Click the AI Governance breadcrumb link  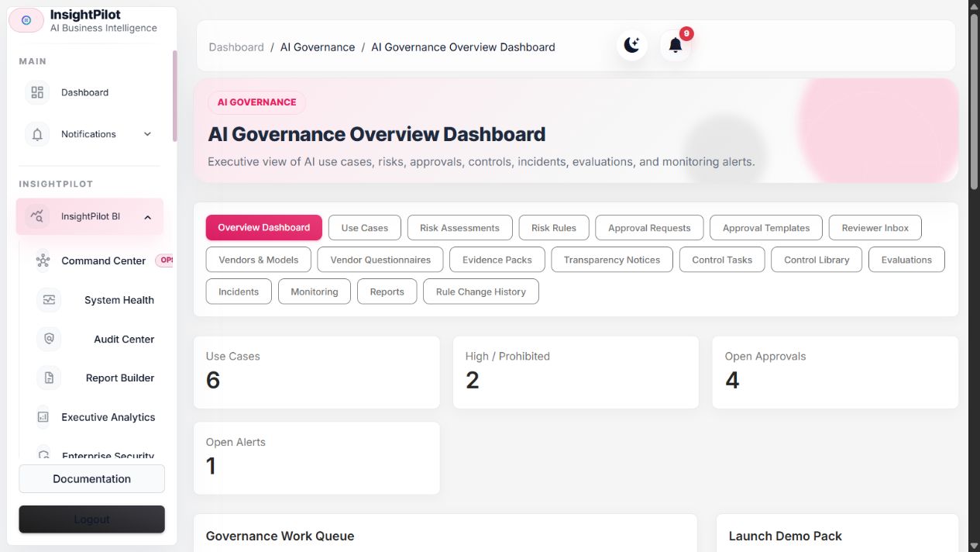tap(318, 47)
